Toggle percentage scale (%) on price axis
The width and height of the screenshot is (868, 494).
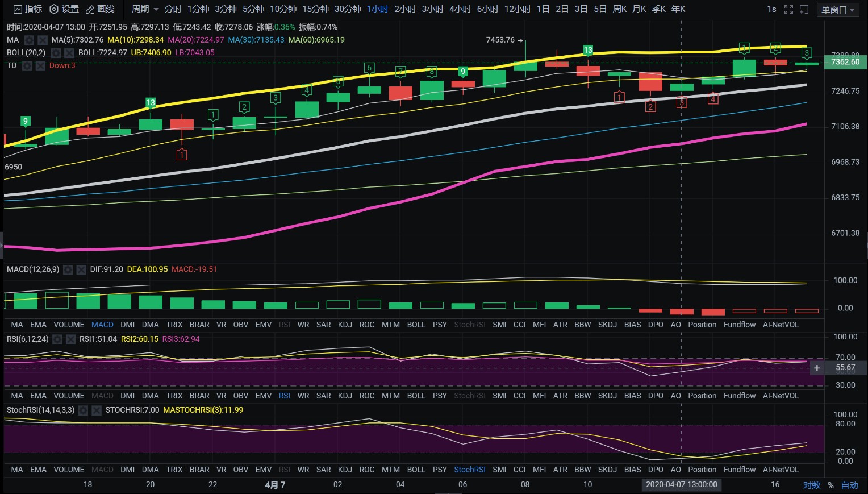831,485
